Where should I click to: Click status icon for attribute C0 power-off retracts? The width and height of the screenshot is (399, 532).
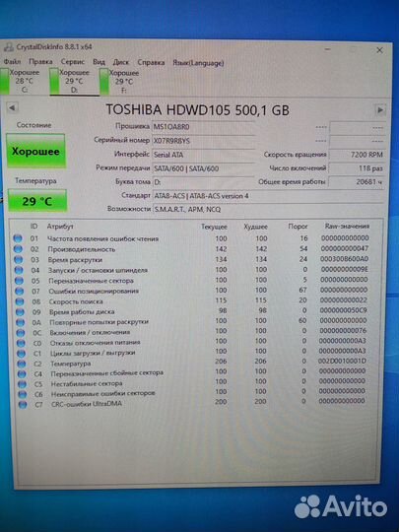point(21,343)
